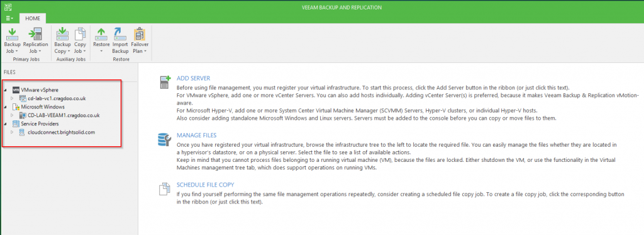Click the ADD SERVER heading link
This screenshot has height=235, width=644.
[193, 78]
